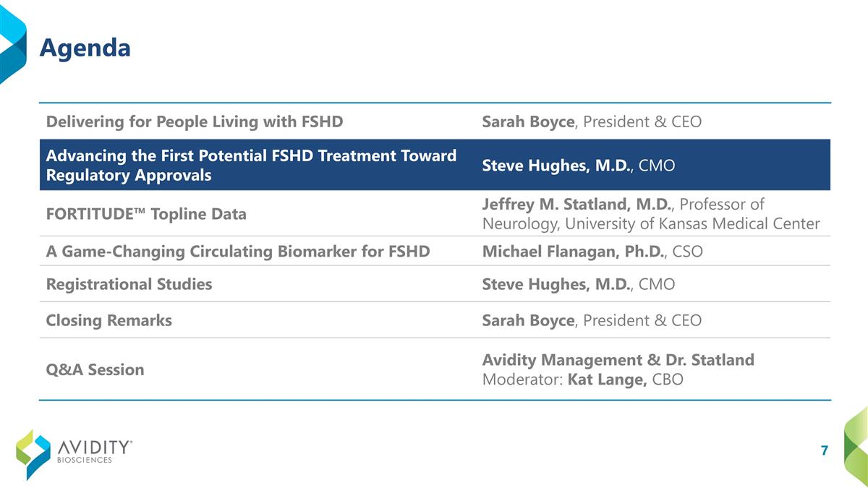Select the slide number 7
The image size is (868, 488).
pos(824,451)
